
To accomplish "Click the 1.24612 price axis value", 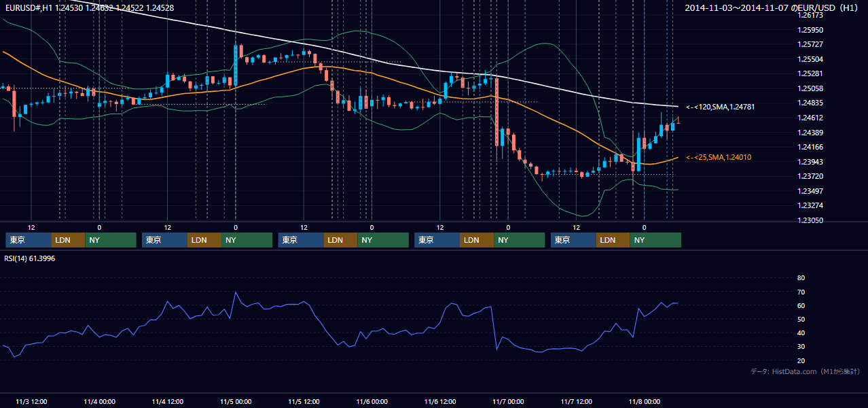I will pos(810,118).
